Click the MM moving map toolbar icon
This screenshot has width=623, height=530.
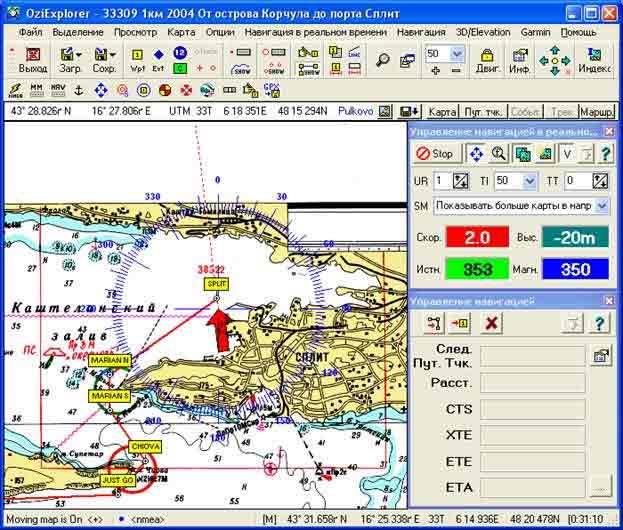pos(37,90)
